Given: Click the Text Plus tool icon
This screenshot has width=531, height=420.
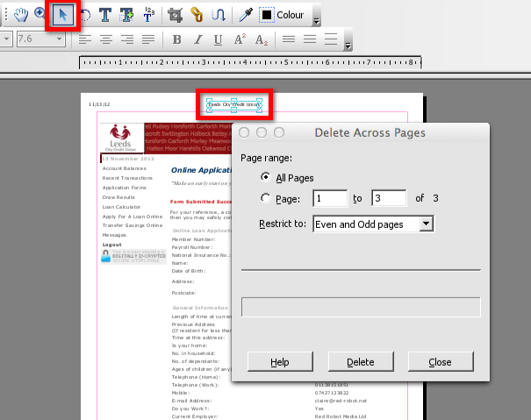Looking at the screenshot, I should [x=126, y=15].
